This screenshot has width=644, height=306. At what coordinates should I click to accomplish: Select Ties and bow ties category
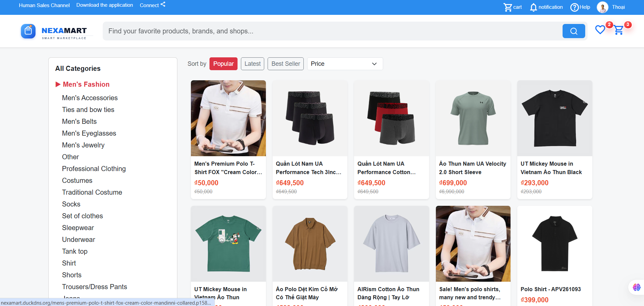tap(88, 110)
